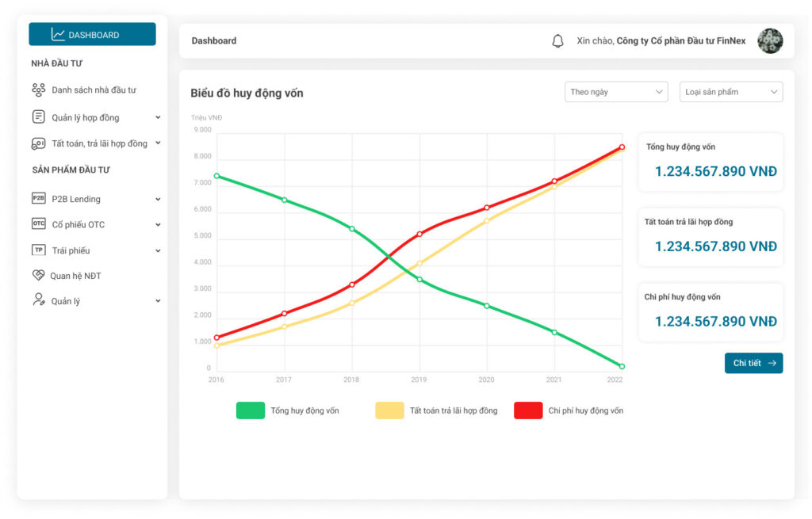Screen dimensions: 812x519
Task: Click the Dashboard header title
Action: (x=214, y=41)
